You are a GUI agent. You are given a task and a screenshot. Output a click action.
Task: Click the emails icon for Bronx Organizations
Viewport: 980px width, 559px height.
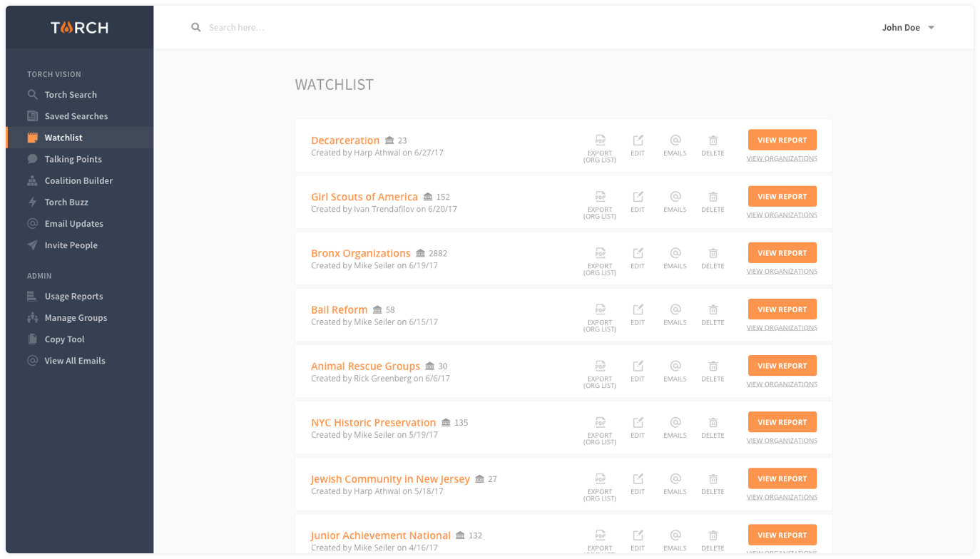(x=675, y=253)
